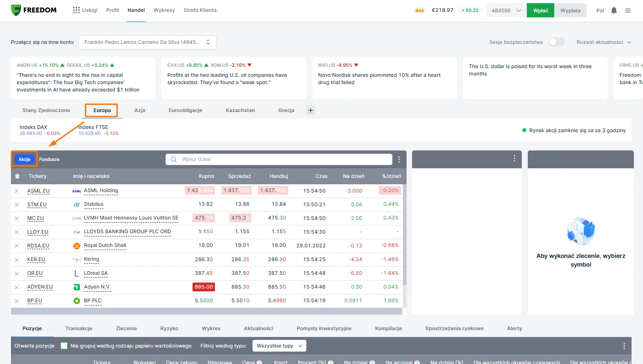This screenshot has height=364, width=643.
Task: Open the Grecja market tab
Action: click(286, 110)
